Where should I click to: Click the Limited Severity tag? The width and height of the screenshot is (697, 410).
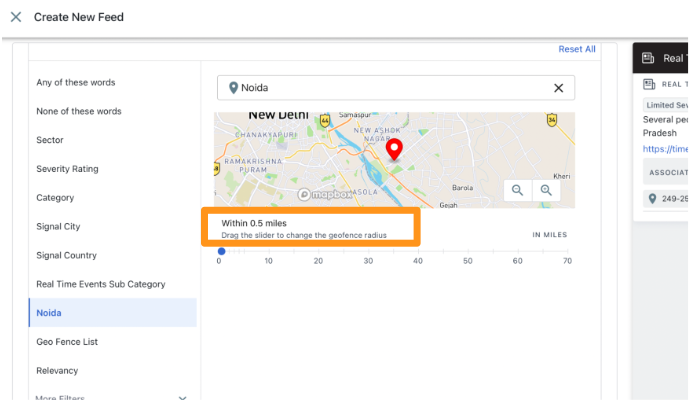point(667,105)
